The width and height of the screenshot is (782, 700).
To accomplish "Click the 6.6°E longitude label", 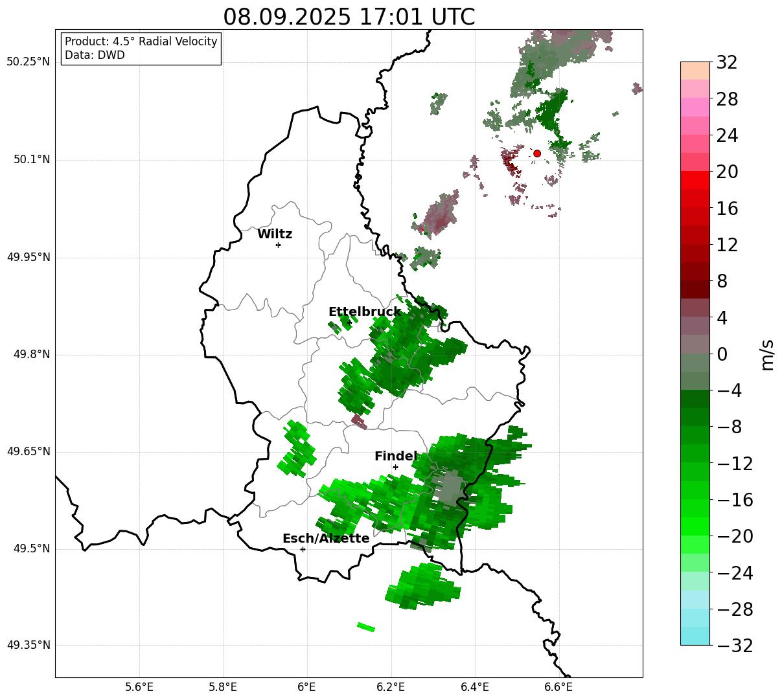I will (558, 687).
